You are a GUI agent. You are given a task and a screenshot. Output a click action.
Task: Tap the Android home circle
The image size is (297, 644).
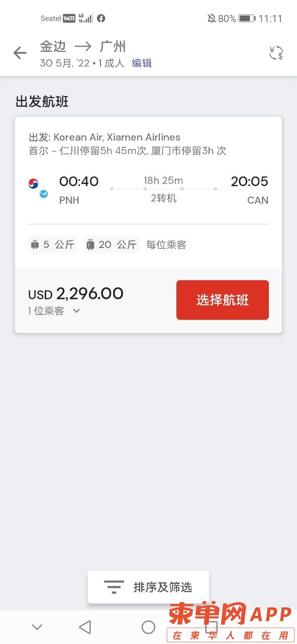point(148,627)
